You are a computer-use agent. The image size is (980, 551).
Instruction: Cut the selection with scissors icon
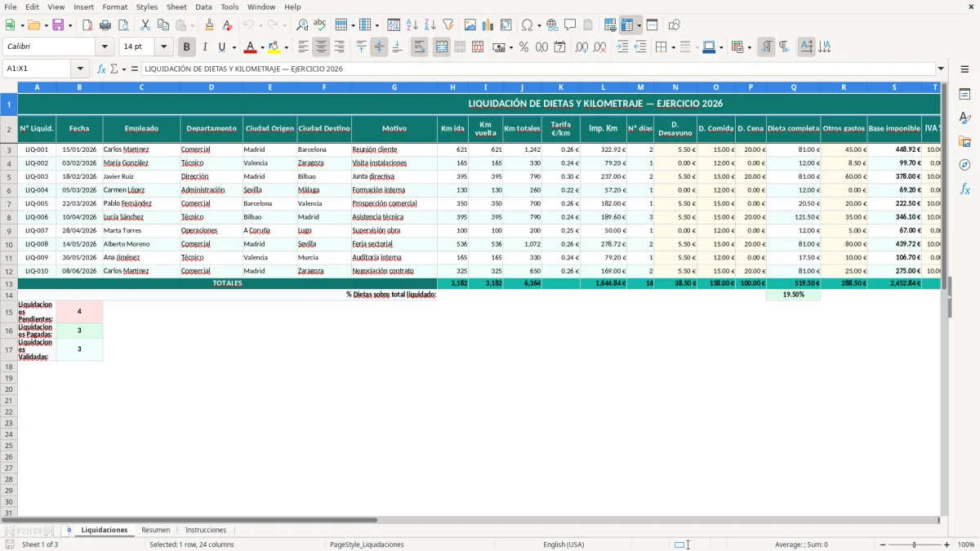coord(145,25)
